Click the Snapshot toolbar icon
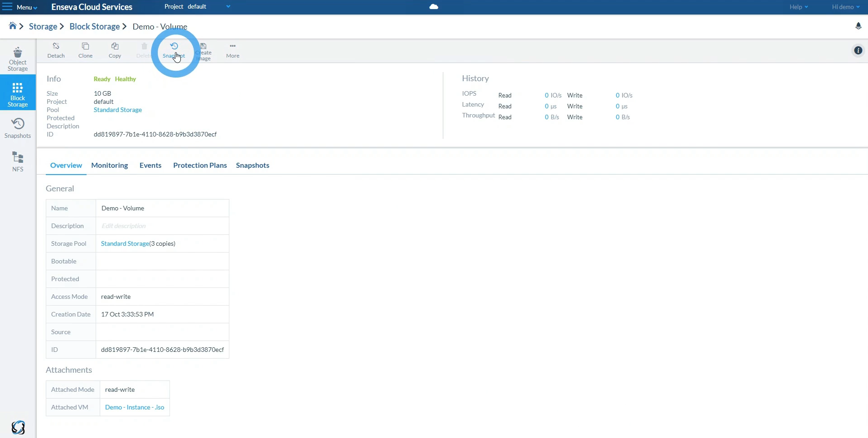Image resolution: width=868 pixels, height=438 pixels. click(x=174, y=50)
